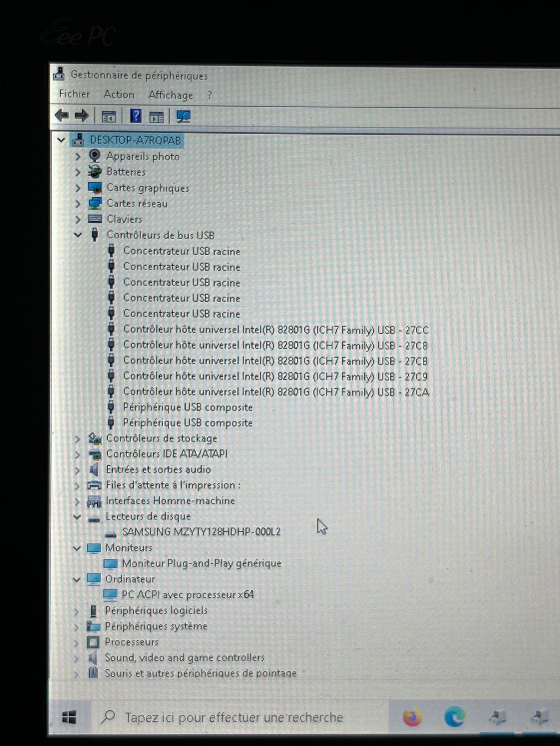The width and height of the screenshot is (560, 746).
Task: Click the Claviers keyboard icon
Action: coord(95,219)
